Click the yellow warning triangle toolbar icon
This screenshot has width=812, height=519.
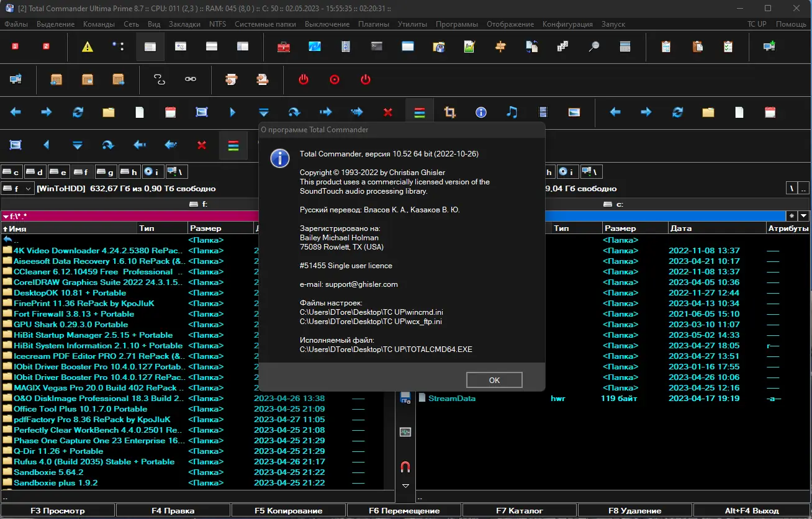(88, 47)
